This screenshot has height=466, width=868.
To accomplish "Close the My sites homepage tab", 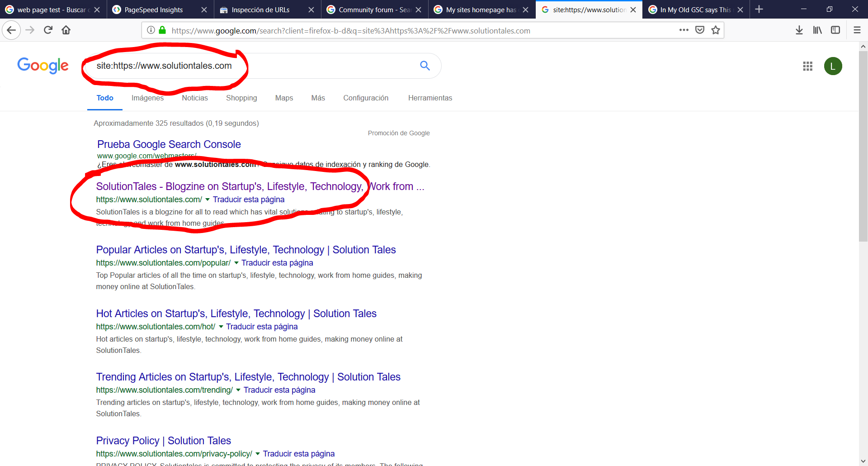I will coord(525,10).
